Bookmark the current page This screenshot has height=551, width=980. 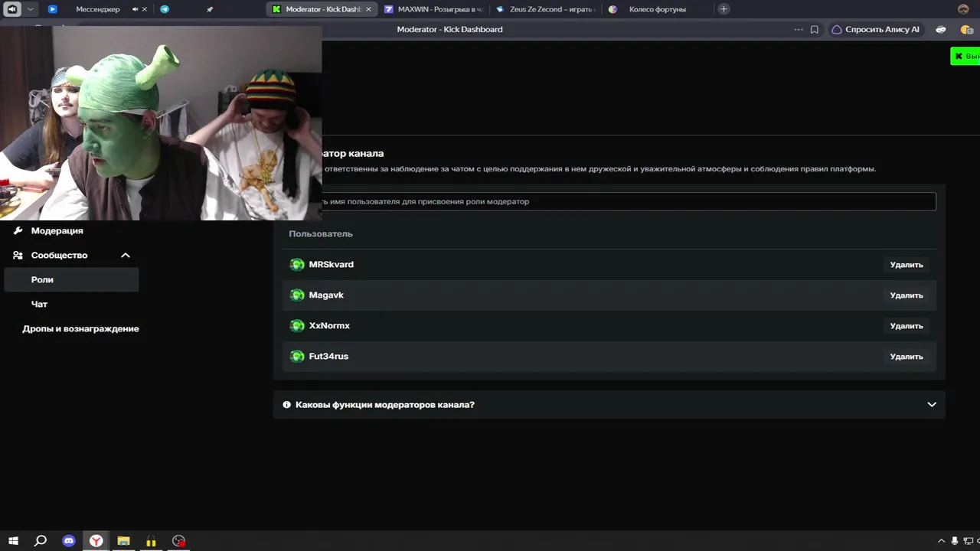coord(815,29)
